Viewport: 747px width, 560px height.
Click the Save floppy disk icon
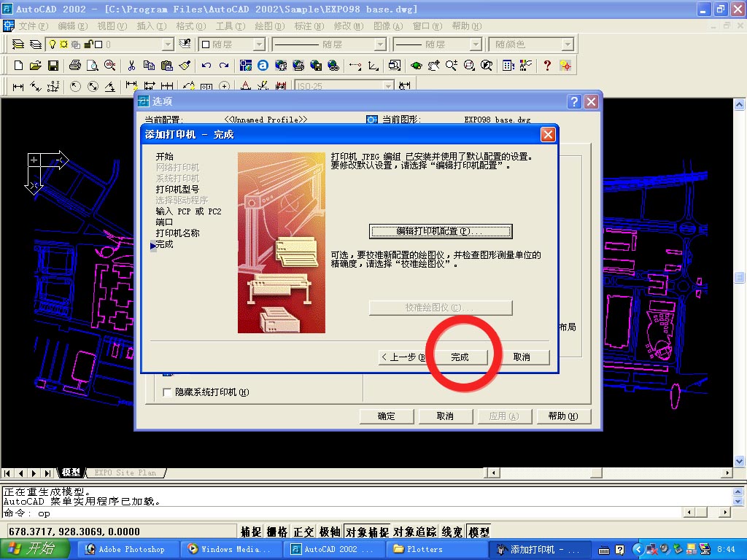(x=53, y=65)
